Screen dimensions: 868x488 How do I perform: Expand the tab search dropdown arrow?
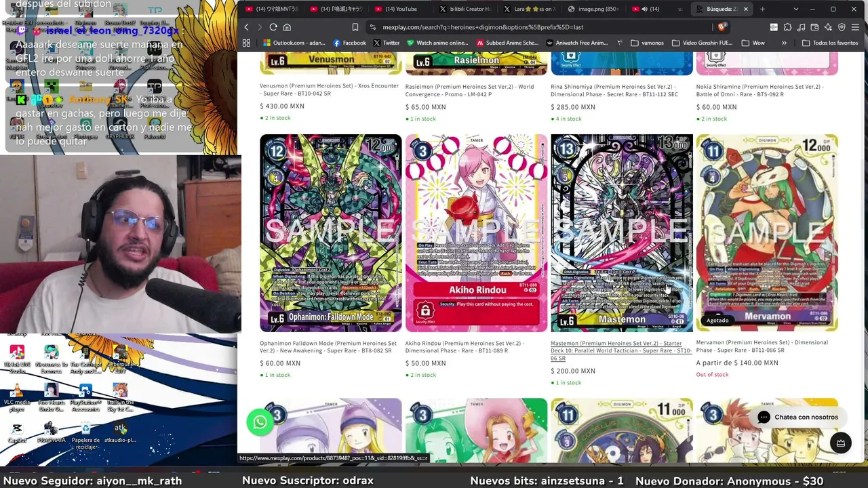point(795,9)
